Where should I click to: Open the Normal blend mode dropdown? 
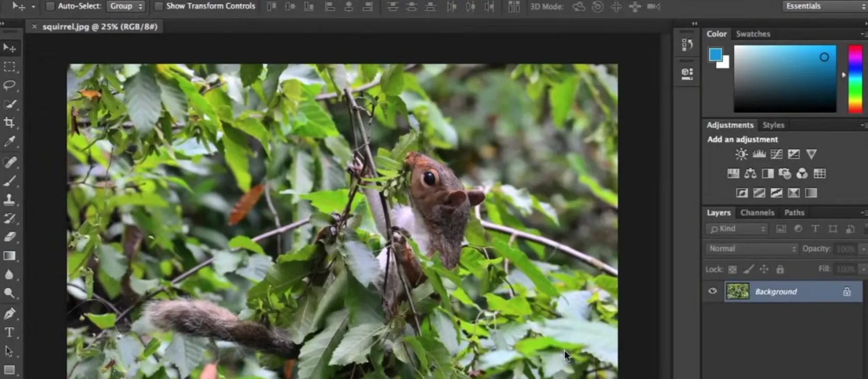coord(752,249)
